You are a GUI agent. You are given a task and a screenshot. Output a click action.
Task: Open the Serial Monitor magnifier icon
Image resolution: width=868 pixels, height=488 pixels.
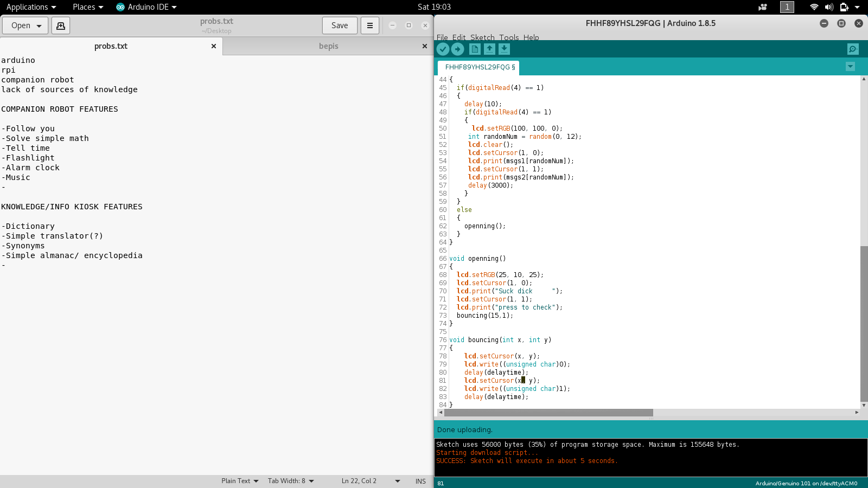[853, 49]
